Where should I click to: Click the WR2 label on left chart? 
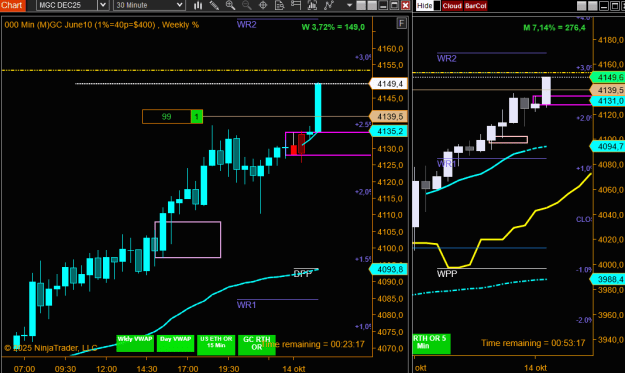247,24
